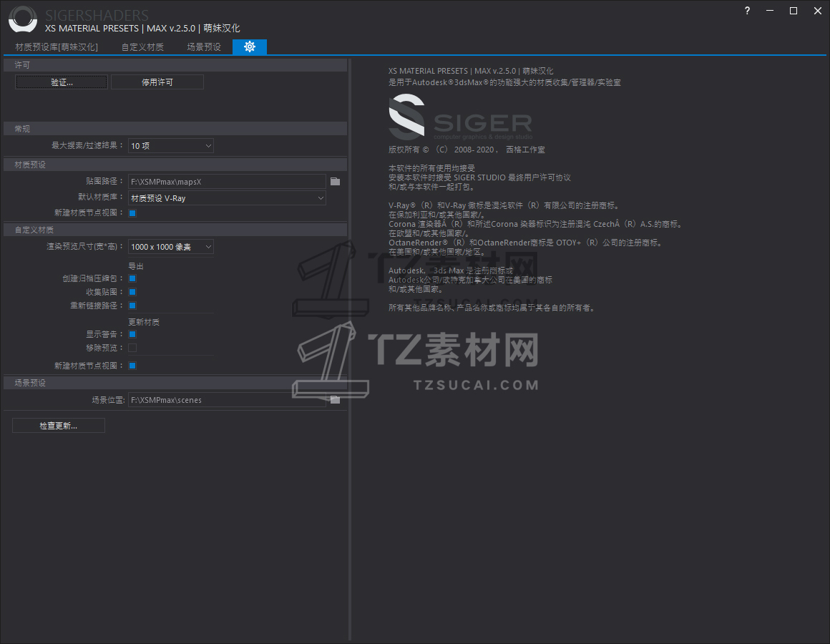Viewport: 830px width, 644px height.
Task: Click the 停用许可 button
Action: tap(157, 82)
